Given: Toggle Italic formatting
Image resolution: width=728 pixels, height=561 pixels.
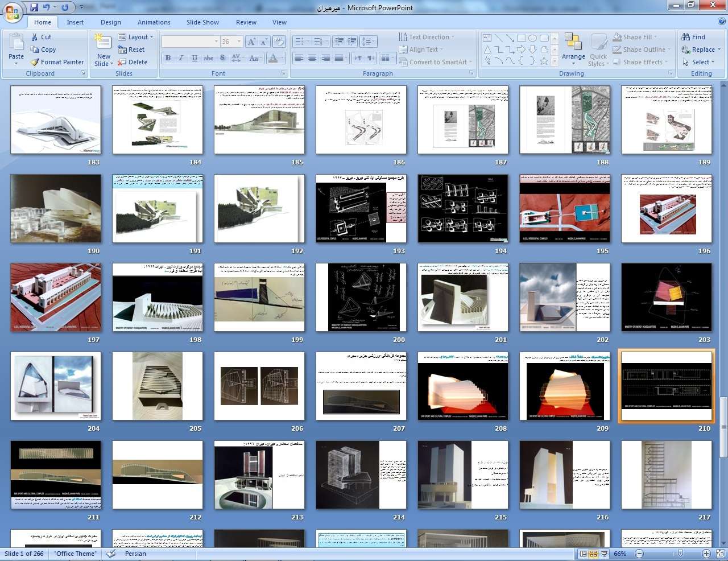Looking at the screenshot, I should (181, 58).
